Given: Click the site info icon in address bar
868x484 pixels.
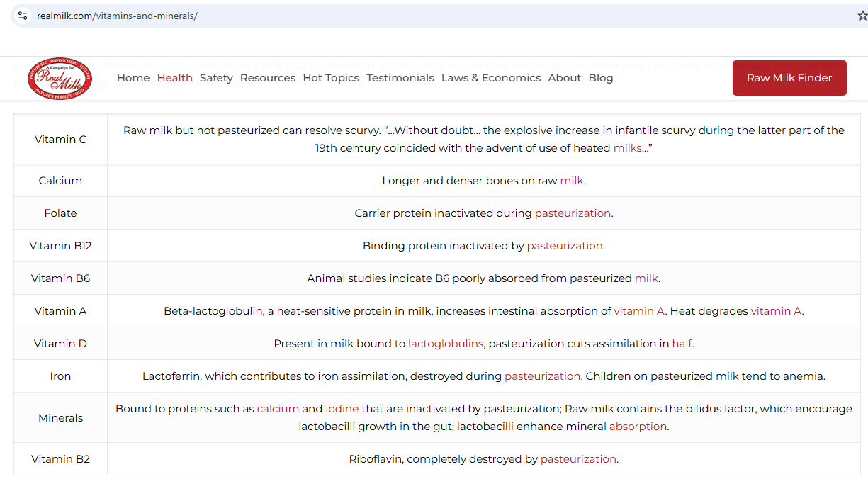Looking at the screenshot, I should [x=23, y=16].
